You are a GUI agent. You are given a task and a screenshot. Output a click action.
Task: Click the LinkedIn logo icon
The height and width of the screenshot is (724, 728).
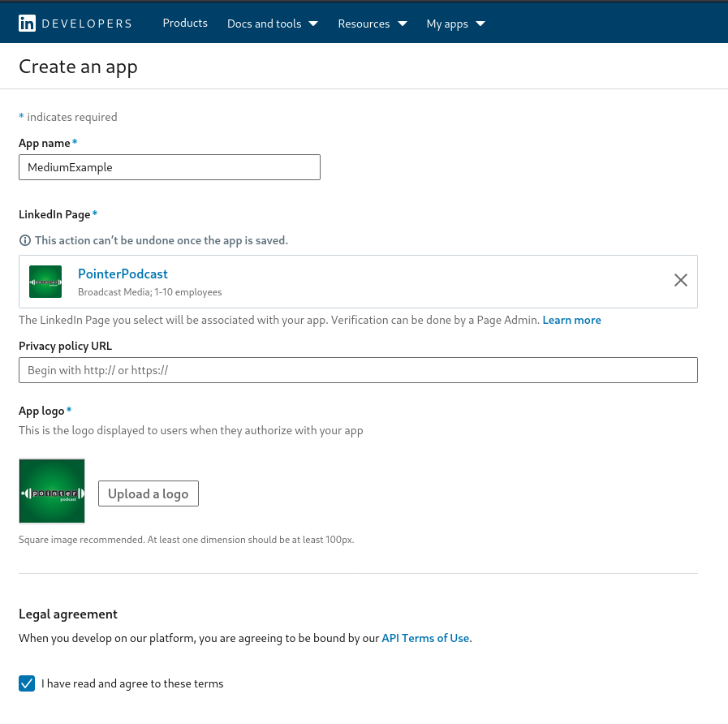28,24
